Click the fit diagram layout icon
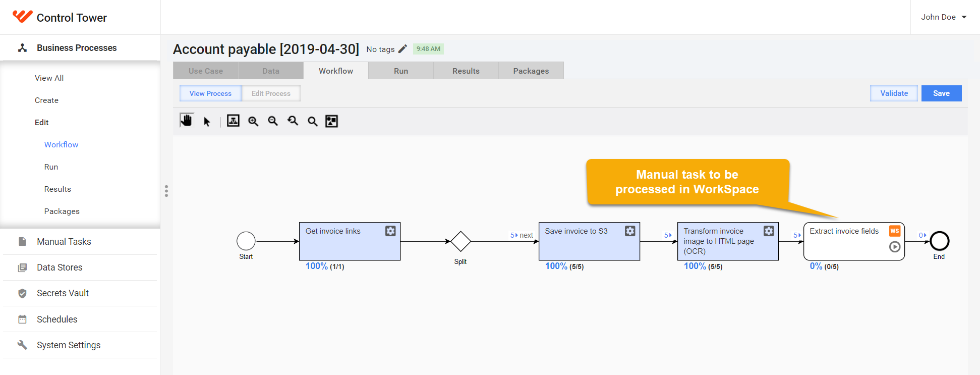Image resolution: width=980 pixels, height=375 pixels. click(x=233, y=121)
